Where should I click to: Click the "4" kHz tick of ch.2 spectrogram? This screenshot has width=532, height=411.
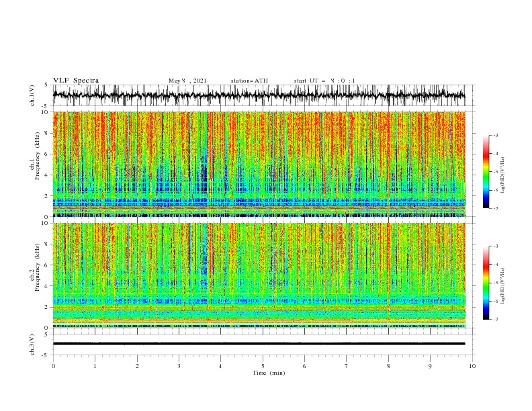[x=48, y=286]
